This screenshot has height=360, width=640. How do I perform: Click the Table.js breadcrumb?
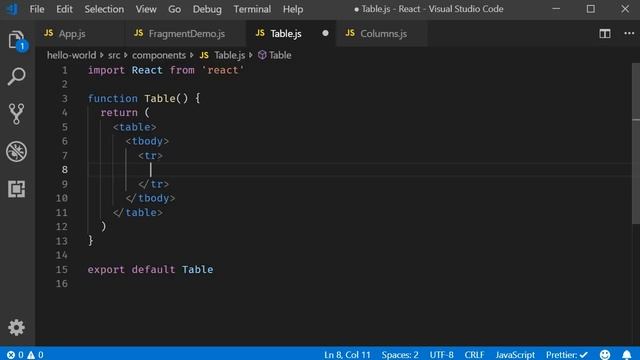tap(222, 55)
